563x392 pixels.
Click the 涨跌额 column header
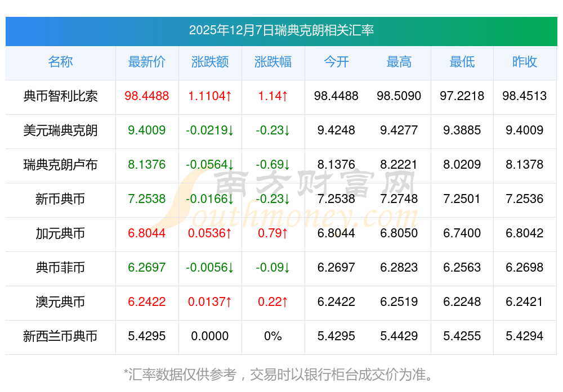(209, 62)
